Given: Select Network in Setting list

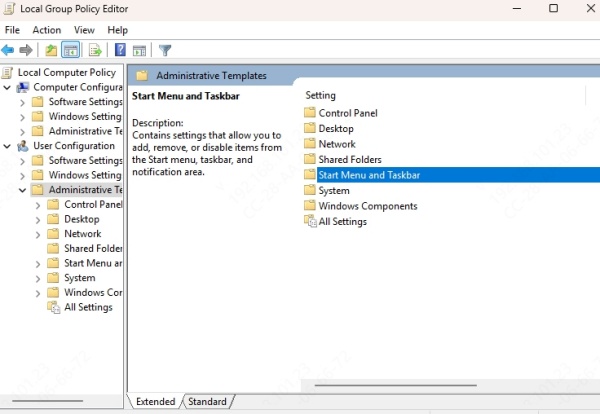Looking at the screenshot, I should (x=337, y=144).
